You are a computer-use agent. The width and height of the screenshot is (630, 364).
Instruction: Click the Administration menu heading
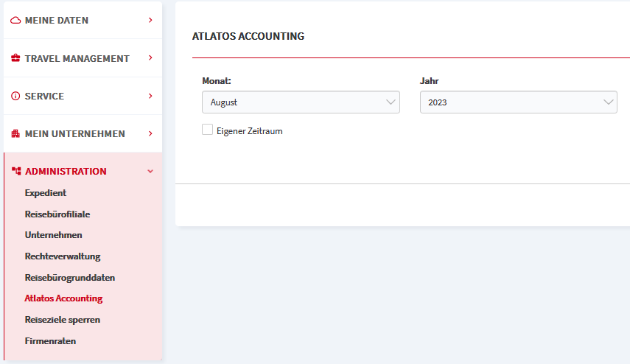pyautogui.click(x=66, y=172)
